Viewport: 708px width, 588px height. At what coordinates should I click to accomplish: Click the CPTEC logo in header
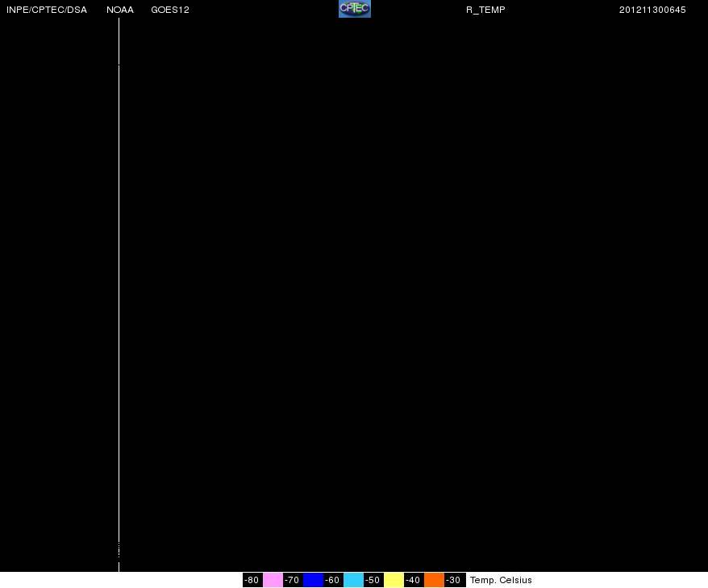point(355,9)
